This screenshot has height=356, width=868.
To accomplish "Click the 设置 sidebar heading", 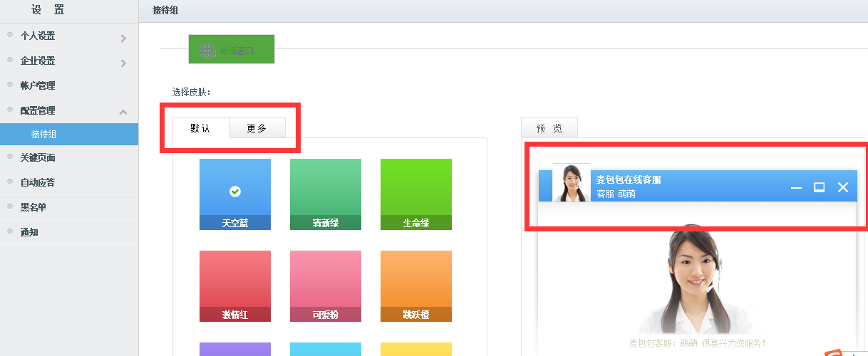I will click(x=48, y=10).
